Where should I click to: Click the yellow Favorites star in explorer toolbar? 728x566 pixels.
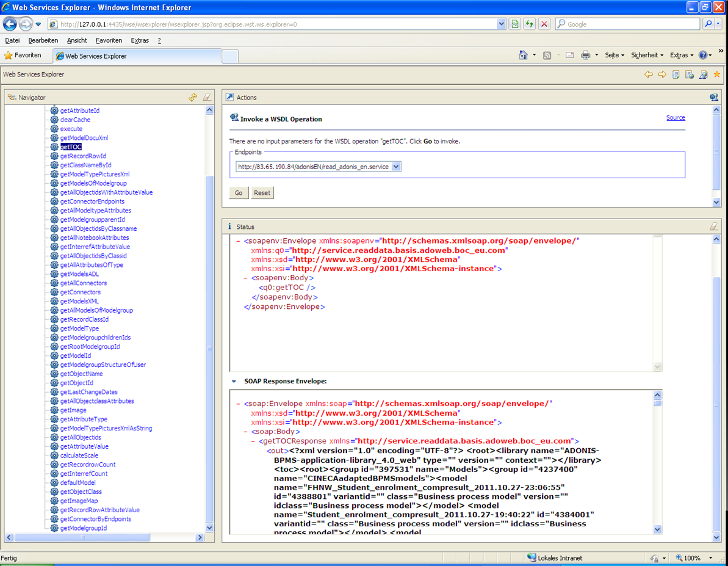tap(717, 74)
